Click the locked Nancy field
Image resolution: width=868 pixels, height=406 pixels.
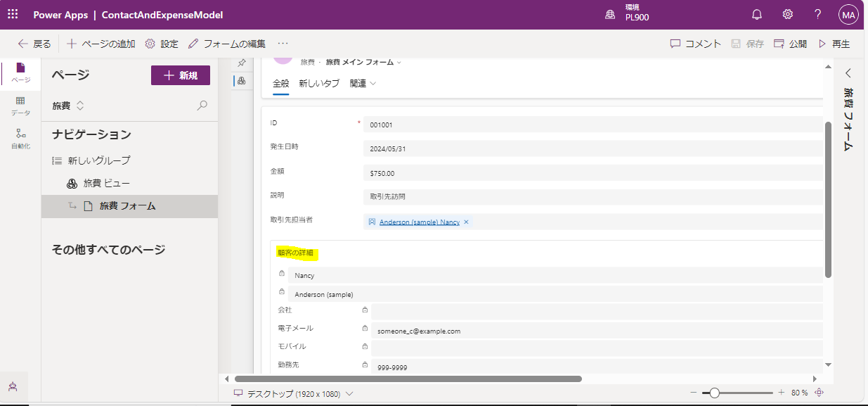click(x=555, y=275)
